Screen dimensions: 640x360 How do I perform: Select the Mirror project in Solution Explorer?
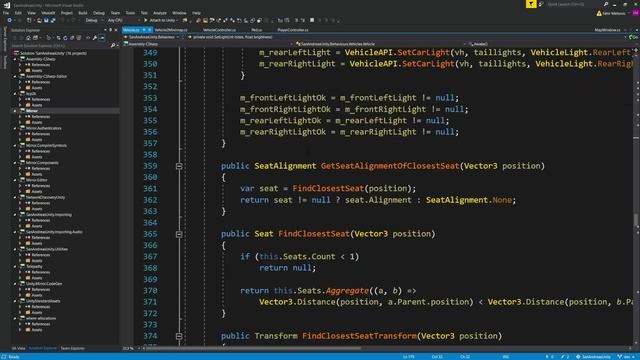pos(32,111)
